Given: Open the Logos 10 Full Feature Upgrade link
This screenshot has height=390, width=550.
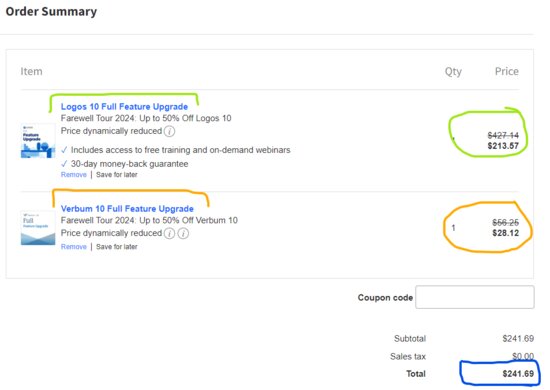Looking at the screenshot, I should (124, 107).
